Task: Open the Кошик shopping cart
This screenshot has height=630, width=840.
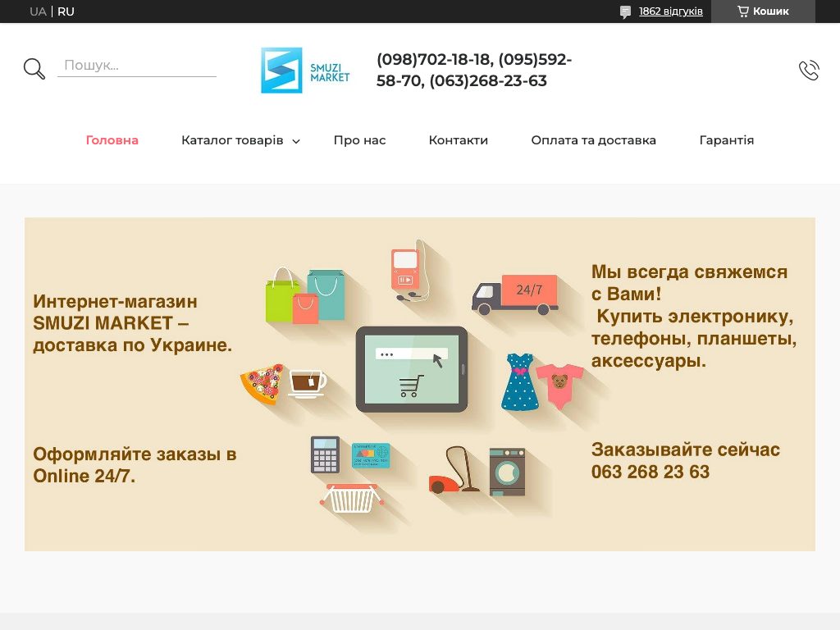Action: click(x=763, y=11)
